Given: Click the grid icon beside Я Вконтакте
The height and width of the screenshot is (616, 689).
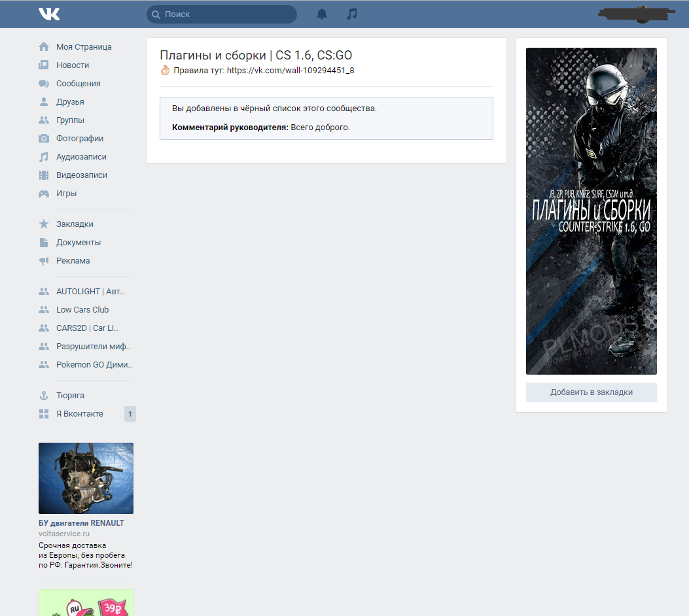Looking at the screenshot, I should 43,413.
